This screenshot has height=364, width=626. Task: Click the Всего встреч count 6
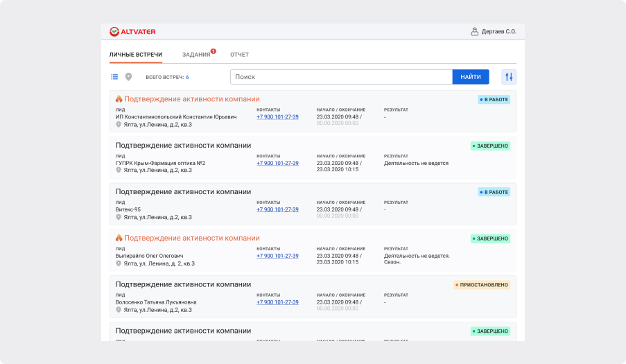[187, 77]
